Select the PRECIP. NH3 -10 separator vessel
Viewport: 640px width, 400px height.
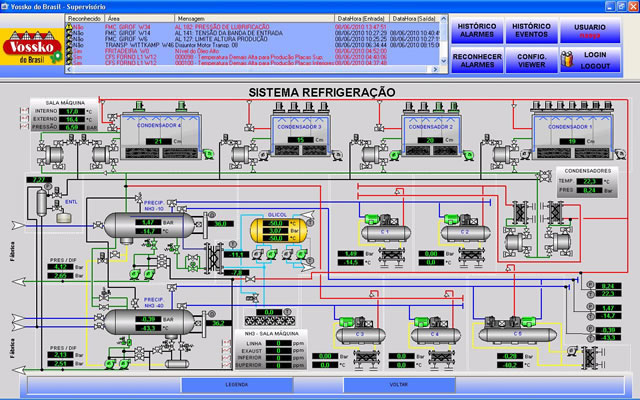click(x=149, y=226)
